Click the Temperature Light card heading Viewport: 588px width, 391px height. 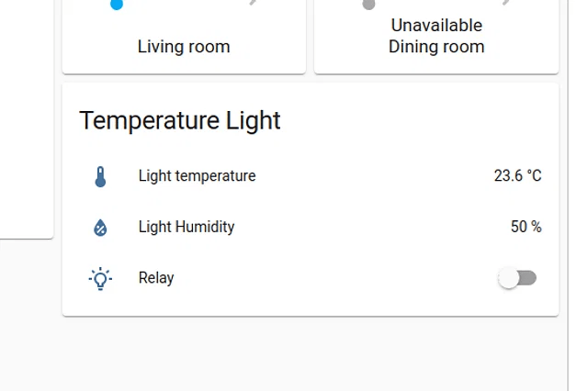[180, 120]
